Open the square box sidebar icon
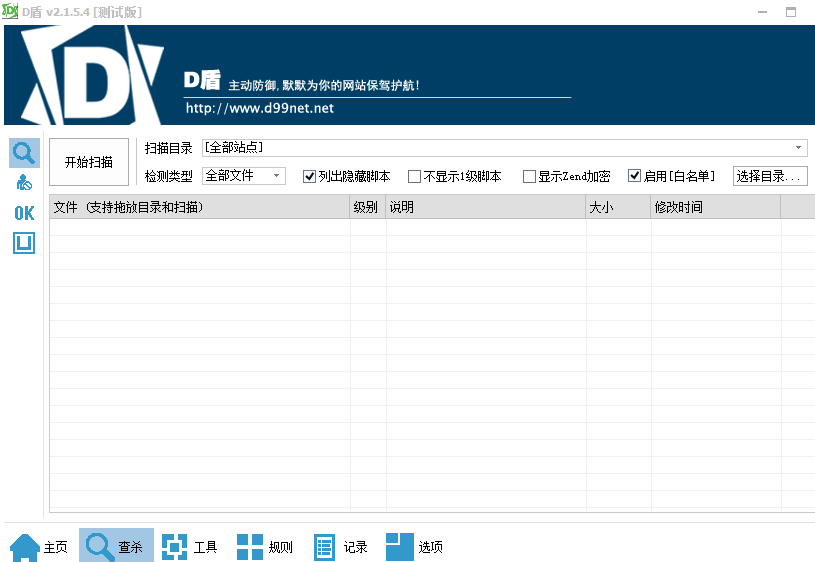The image size is (815, 562). tap(24, 243)
